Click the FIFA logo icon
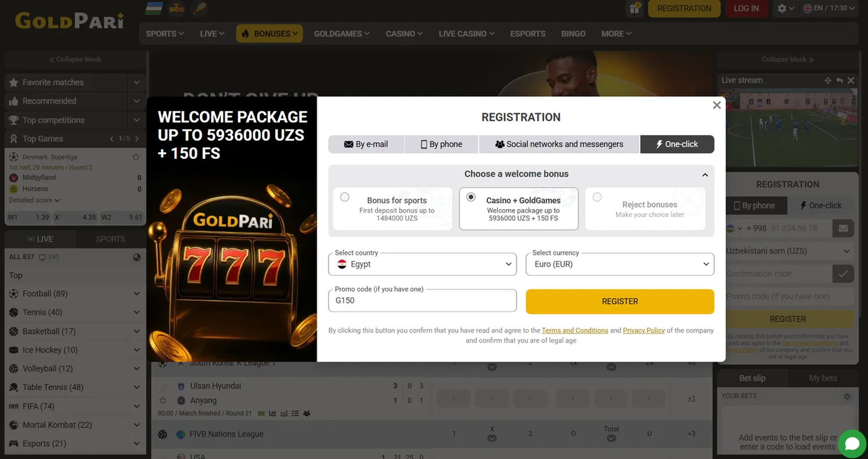 click(14, 406)
